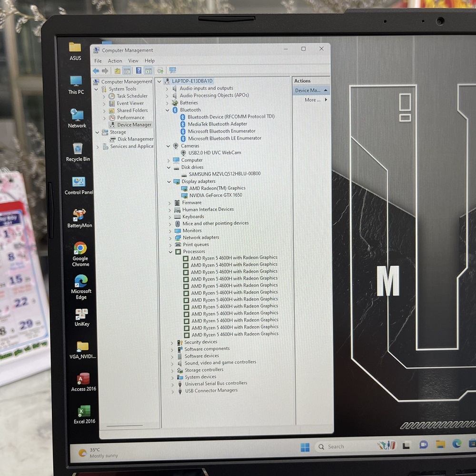Open the Help menu

[149, 61]
